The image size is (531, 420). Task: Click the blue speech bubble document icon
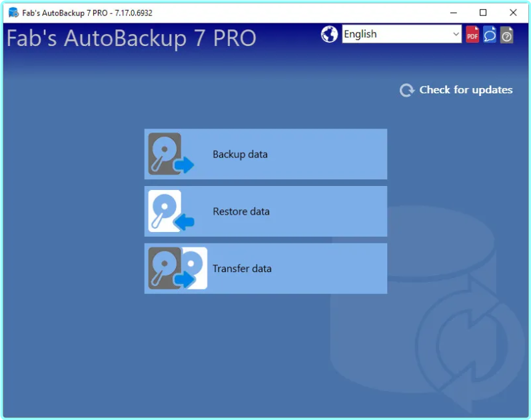(490, 35)
